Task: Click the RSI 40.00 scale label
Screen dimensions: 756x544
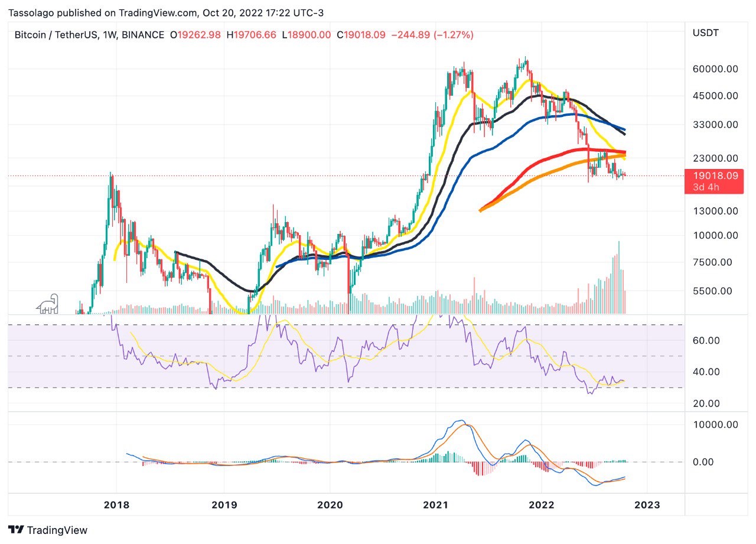Action: 706,372
